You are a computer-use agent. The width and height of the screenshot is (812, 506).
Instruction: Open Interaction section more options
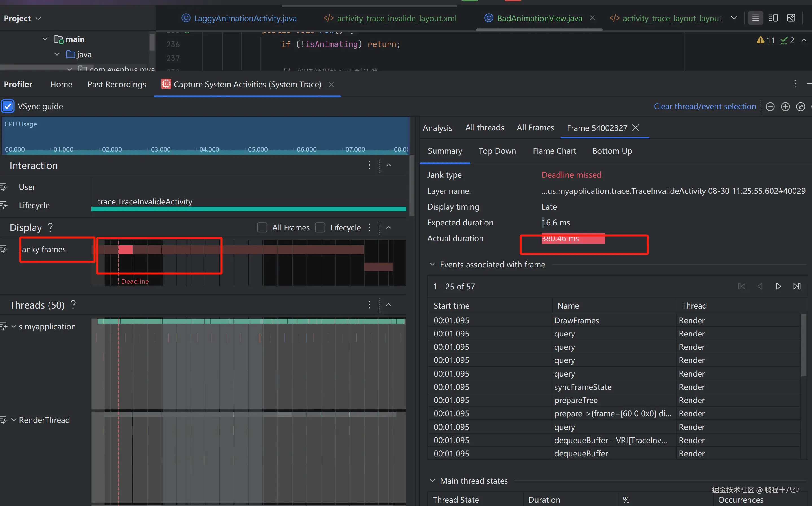[x=369, y=165]
